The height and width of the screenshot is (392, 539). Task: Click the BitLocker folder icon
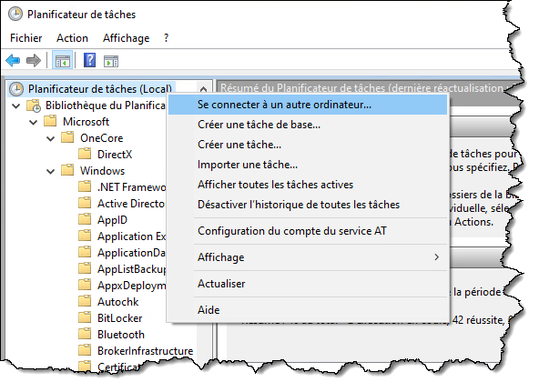pos(85,317)
